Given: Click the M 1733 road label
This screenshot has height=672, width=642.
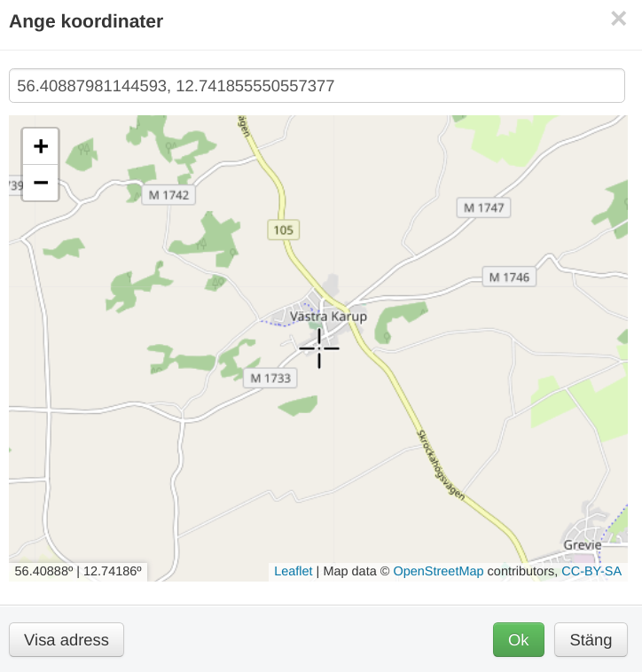Looking at the screenshot, I should (x=270, y=379).
